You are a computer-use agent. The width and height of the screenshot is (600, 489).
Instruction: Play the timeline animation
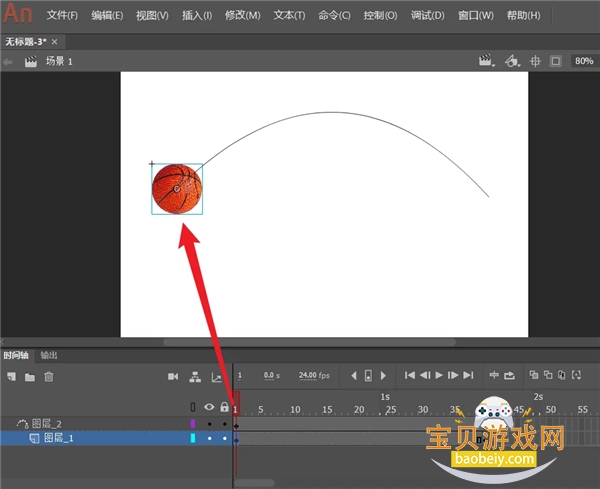pos(439,375)
